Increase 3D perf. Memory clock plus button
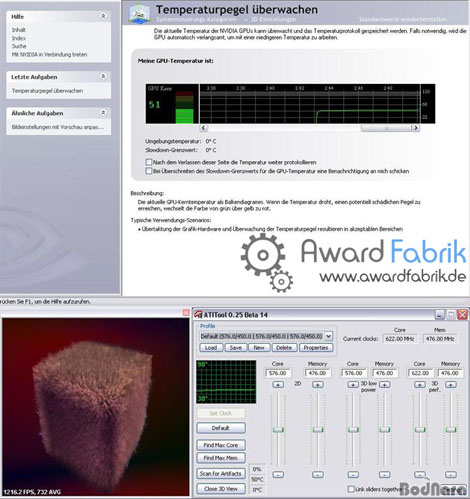 tap(451, 384)
